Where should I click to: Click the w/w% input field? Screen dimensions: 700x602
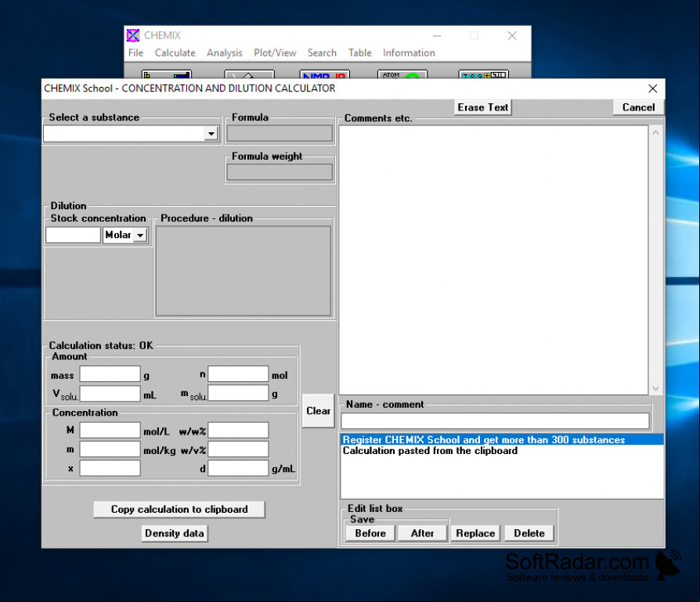click(238, 431)
